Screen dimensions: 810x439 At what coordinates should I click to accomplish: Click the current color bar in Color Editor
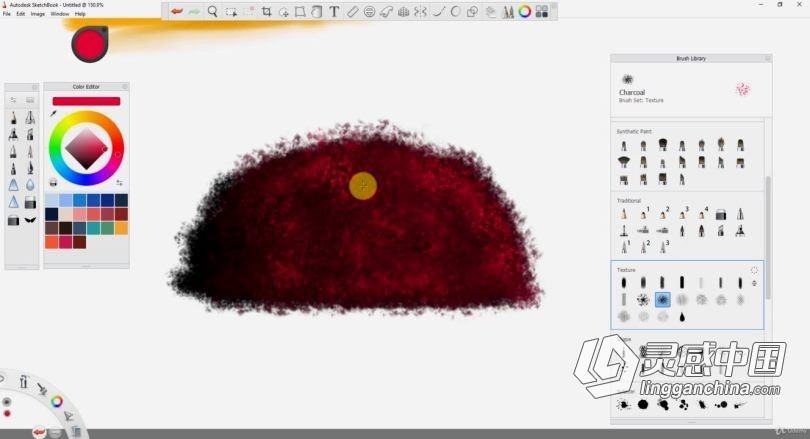click(86, 101)
